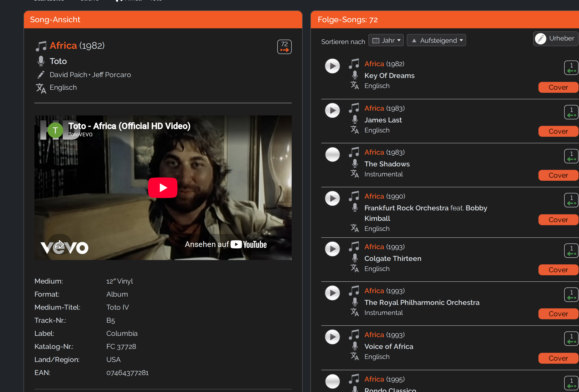Open Ansehen auf YouTube link
The height and width of the screenshot is (392, 579).
(226, 244)
